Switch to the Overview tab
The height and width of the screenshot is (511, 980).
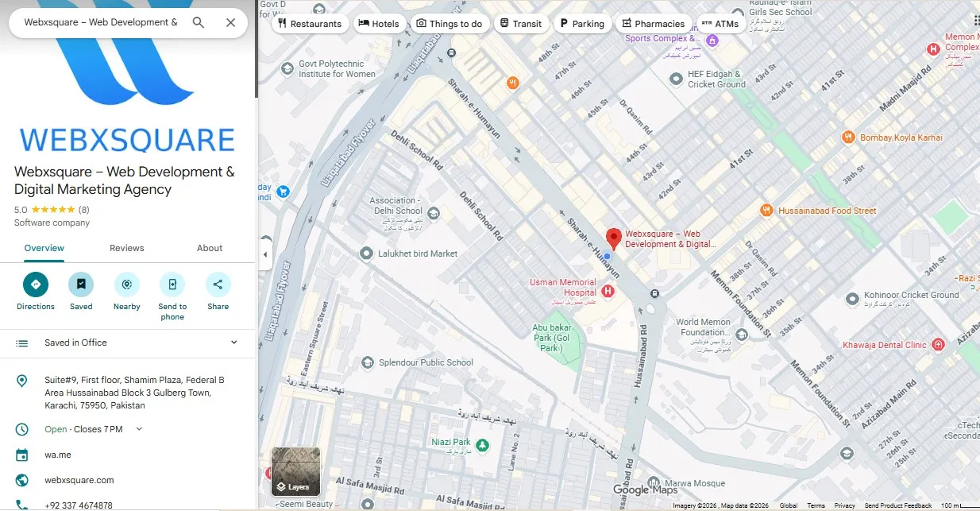[44, 248]
